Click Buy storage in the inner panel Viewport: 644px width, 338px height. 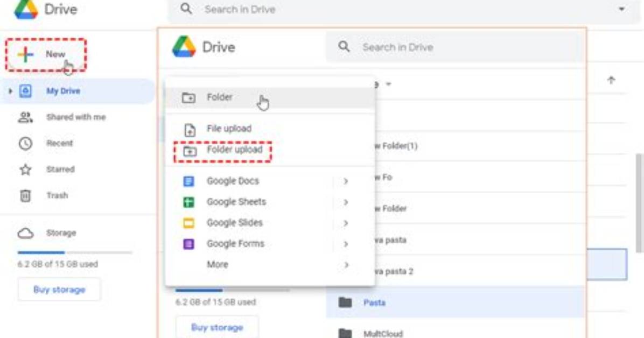coord(217,327)
